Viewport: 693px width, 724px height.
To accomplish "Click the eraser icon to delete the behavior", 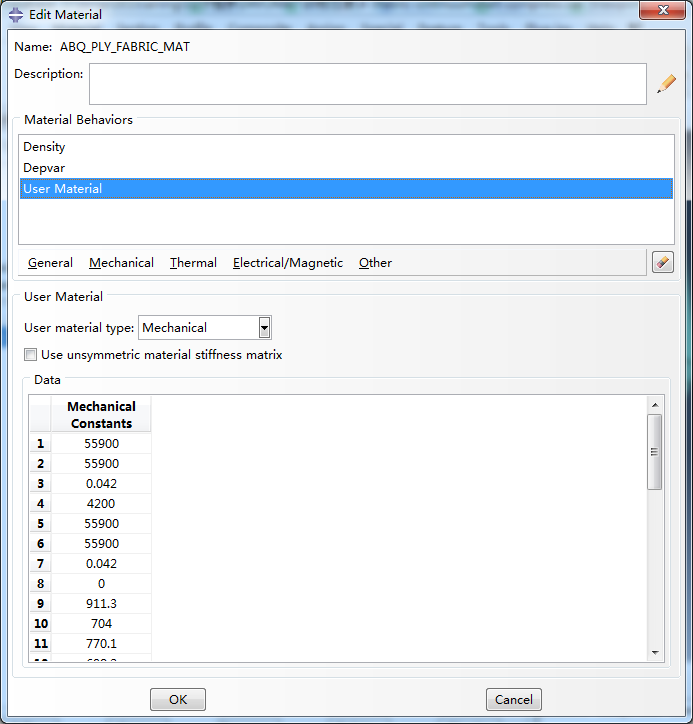I will click(663, 262).
